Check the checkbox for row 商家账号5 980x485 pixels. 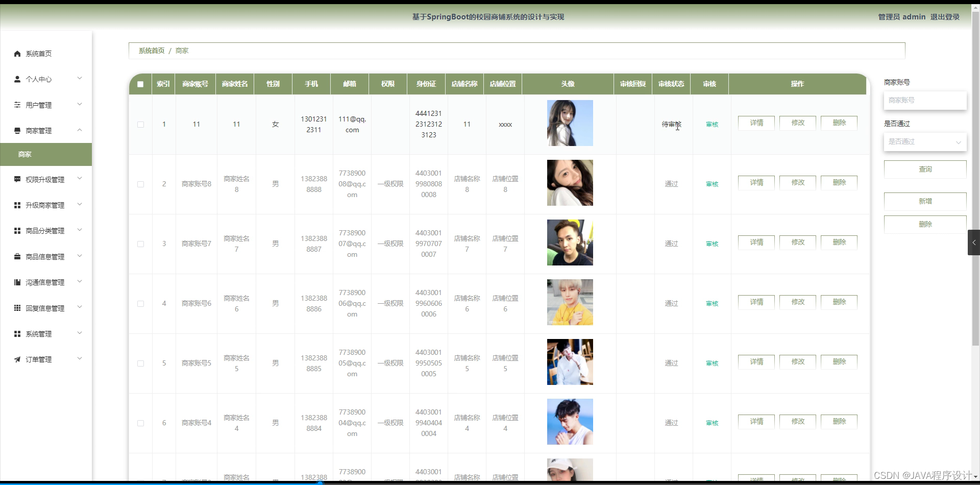coord(140,363)
